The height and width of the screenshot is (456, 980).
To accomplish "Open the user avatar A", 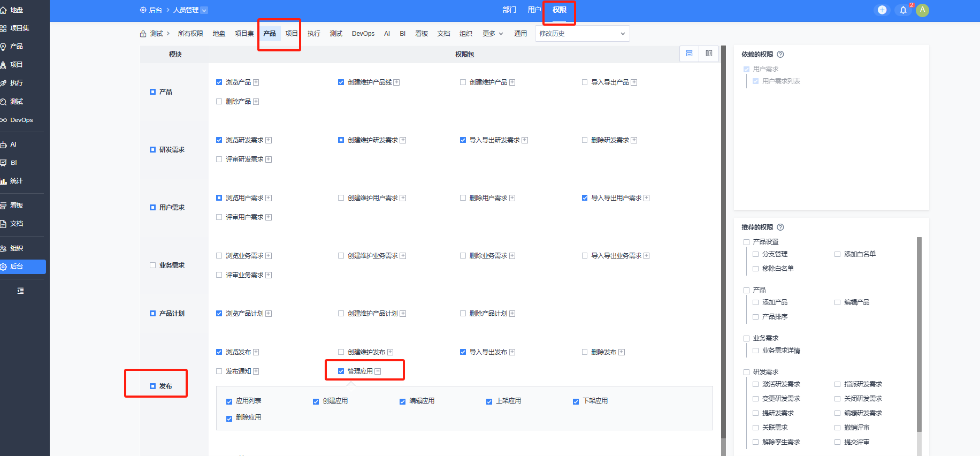I will coord(922,10).
